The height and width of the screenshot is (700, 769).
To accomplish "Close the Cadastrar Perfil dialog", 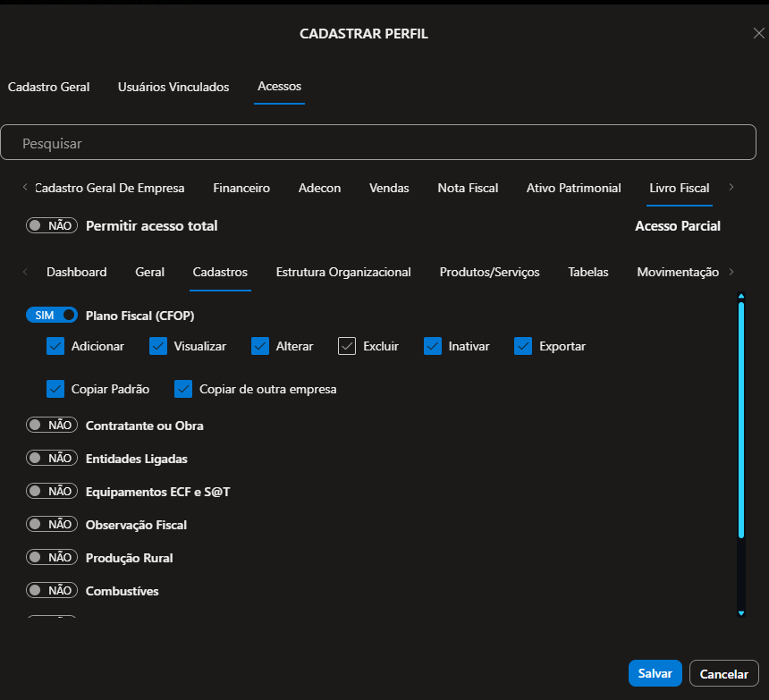I will (x=758, y=33).
